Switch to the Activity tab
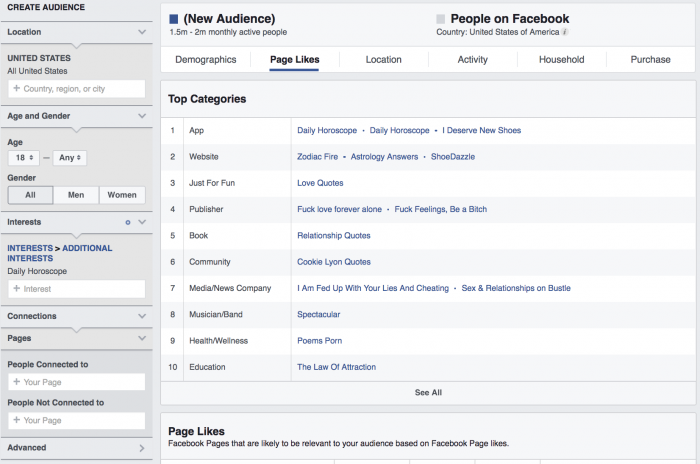 (472, 59)
